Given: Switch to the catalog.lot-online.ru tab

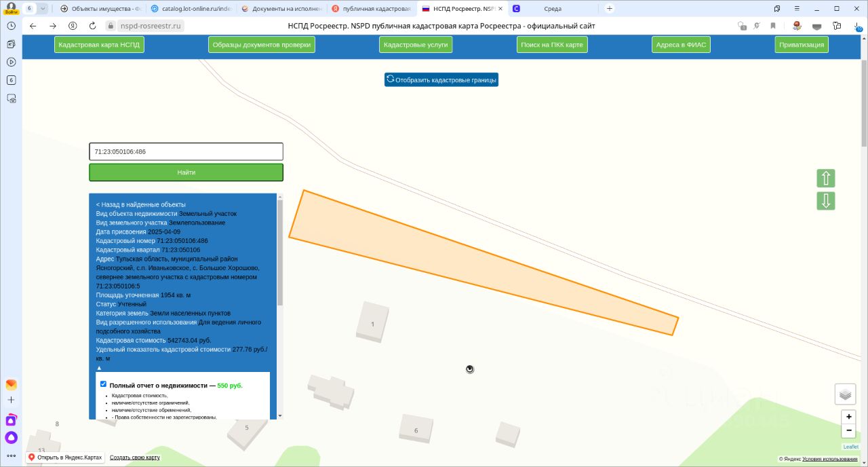Looking at the screenshot, I should coord(191,9).
